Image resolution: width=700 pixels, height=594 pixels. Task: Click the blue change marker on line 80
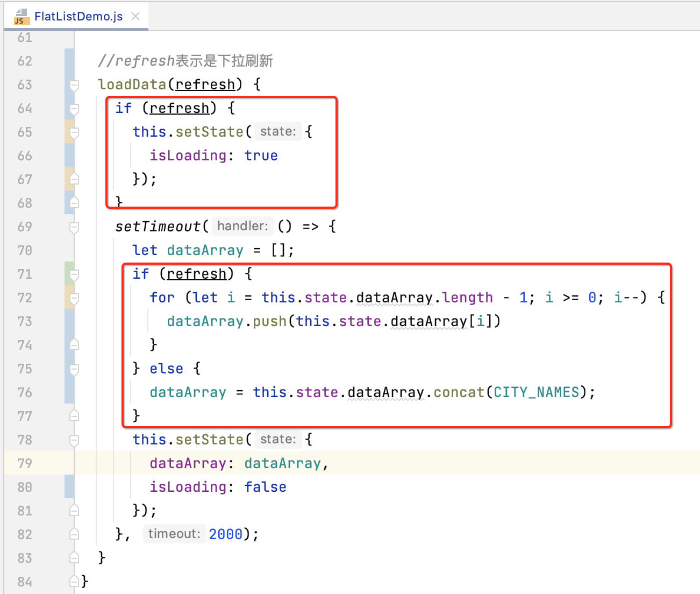pos(69,487)
